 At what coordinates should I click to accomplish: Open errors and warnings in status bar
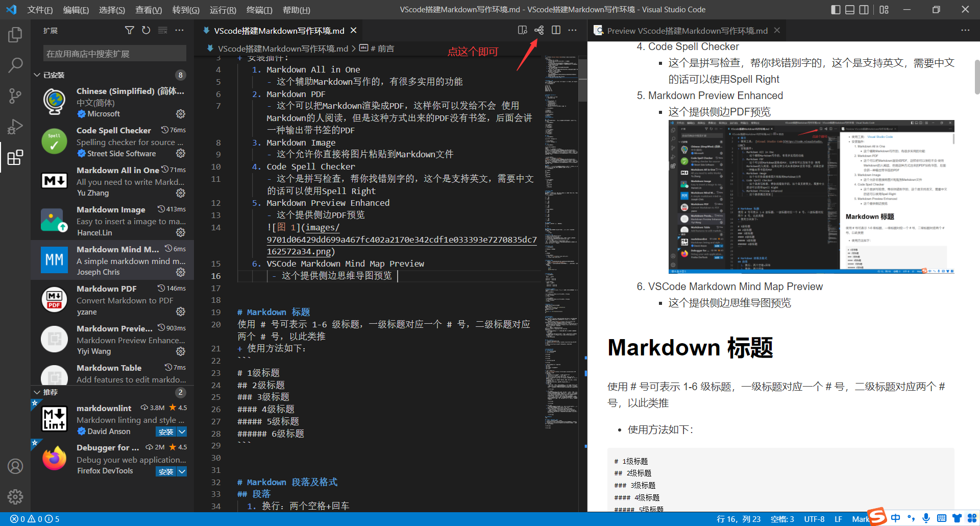(35, 519)
